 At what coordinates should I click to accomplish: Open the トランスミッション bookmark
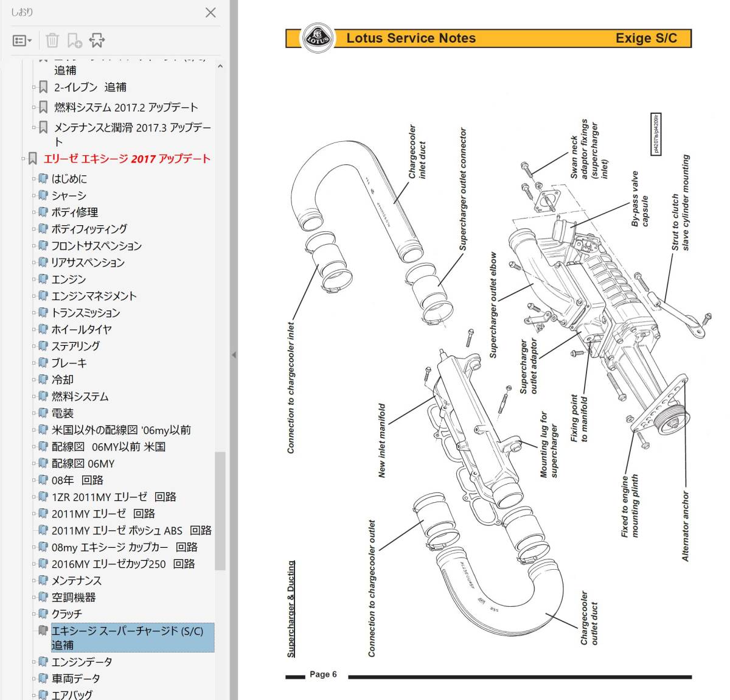85,313
